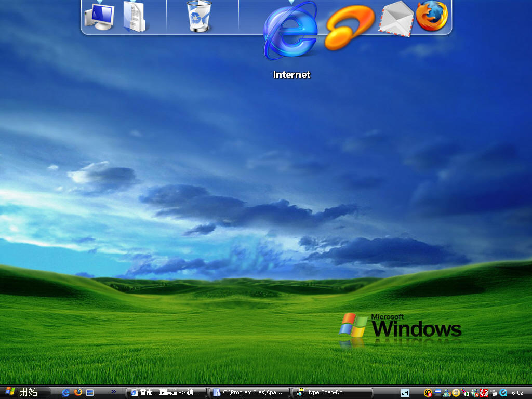The height and width of the screenshot is (399, 532).
Task: Switch to the 香港三國論壇 taskbar window
Action: coord(166,393)
